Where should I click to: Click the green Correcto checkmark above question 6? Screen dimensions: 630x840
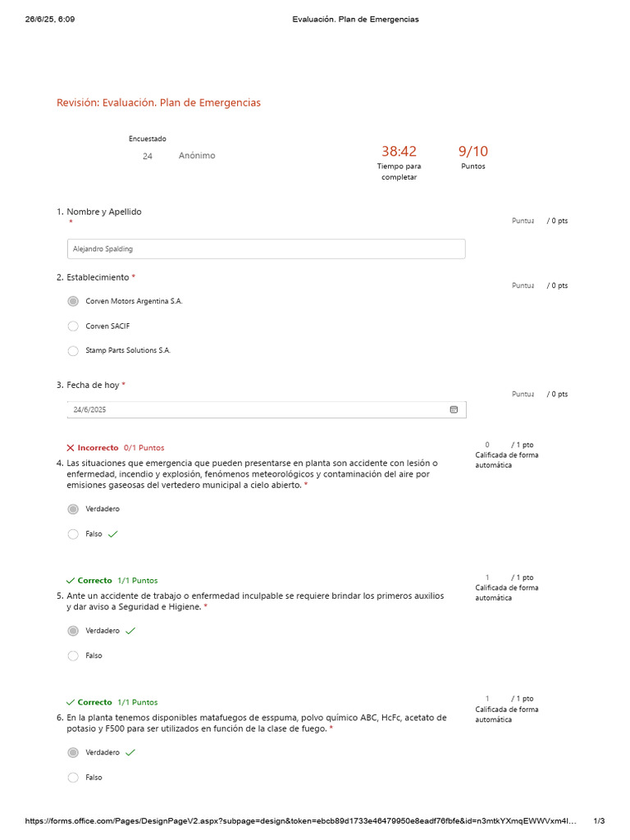[71, 702]
